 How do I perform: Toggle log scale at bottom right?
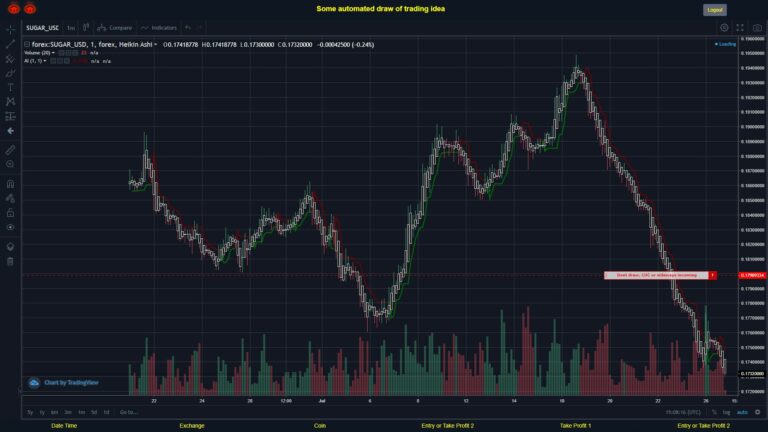click(x=726, y=412)
